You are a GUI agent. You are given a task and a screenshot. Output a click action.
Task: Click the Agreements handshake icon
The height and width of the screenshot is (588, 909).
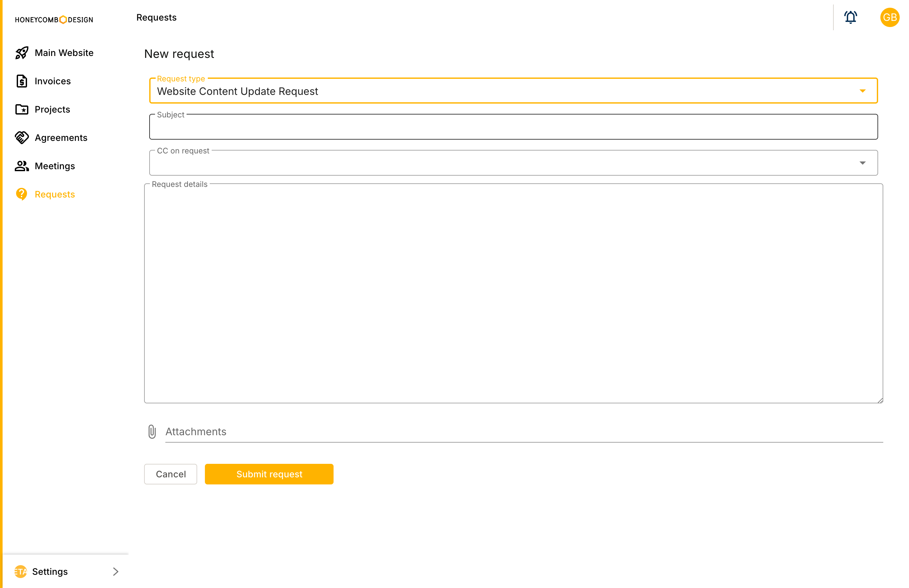tap(22, 137)
